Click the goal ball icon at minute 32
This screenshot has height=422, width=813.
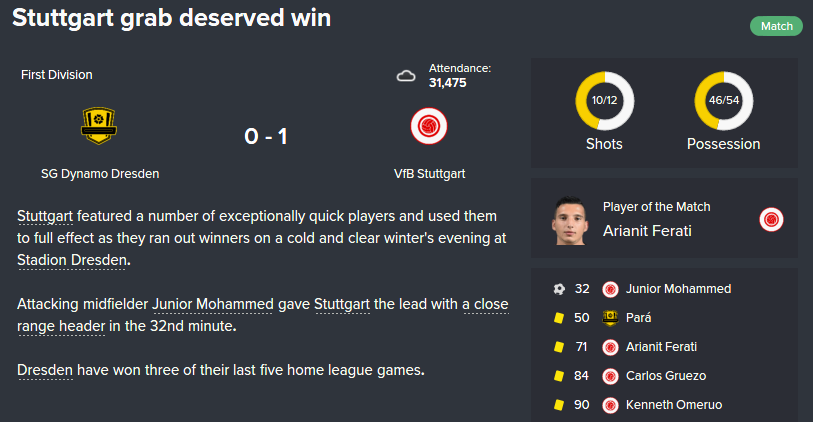[559, 289]
